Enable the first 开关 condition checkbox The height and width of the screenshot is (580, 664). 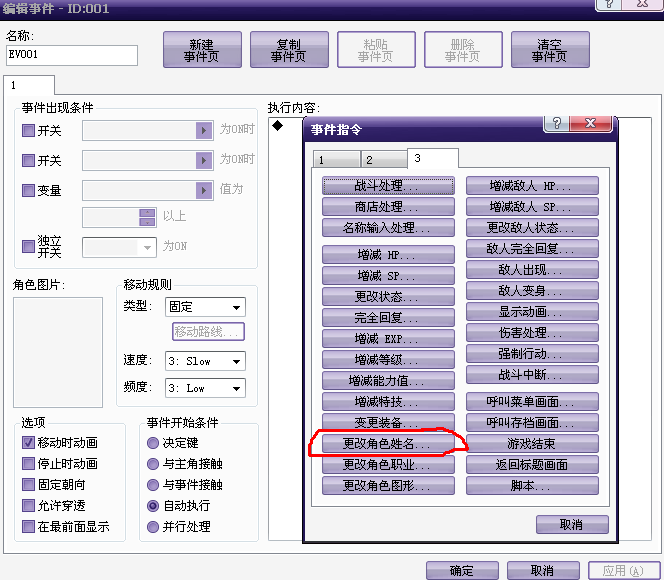28,130
